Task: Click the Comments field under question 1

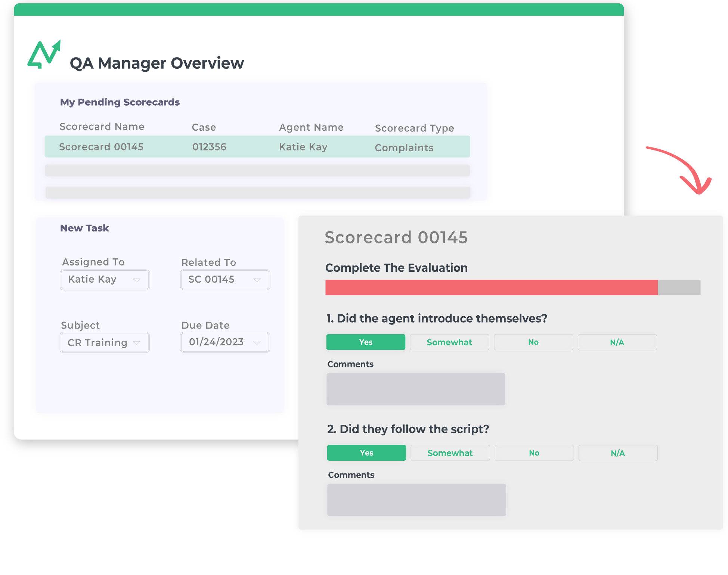Action: point(416,389)
